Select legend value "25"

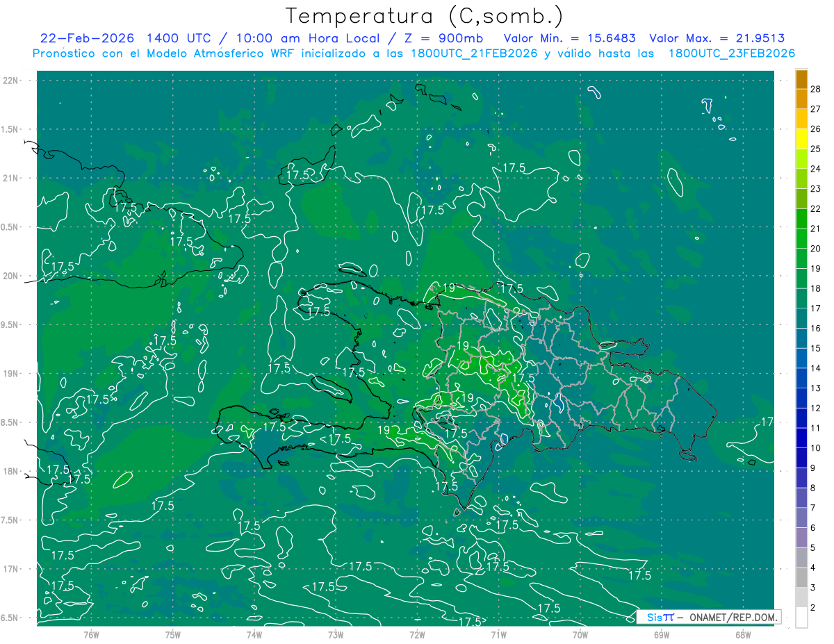coord(816,149)
